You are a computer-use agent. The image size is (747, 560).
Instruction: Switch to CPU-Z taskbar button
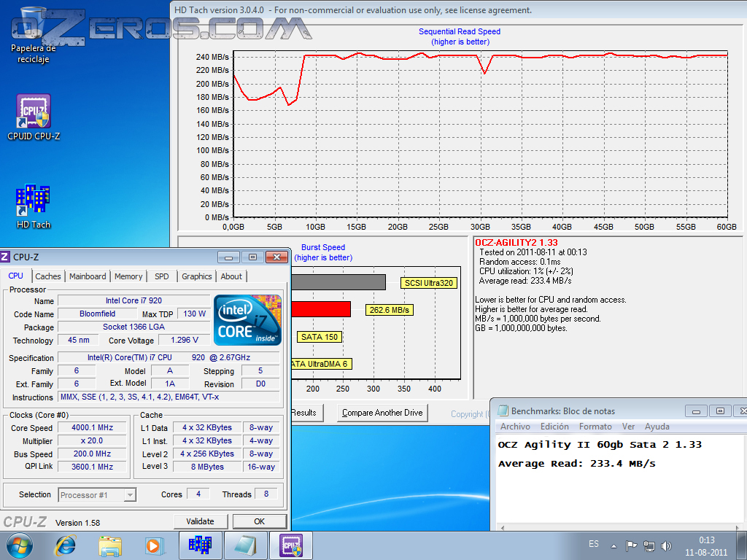click(291, 545)
